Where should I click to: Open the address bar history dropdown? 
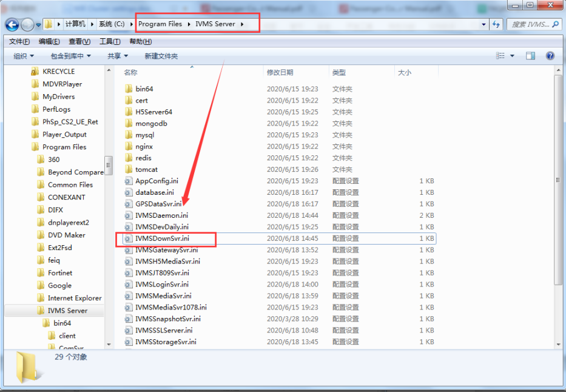[483, 24]
